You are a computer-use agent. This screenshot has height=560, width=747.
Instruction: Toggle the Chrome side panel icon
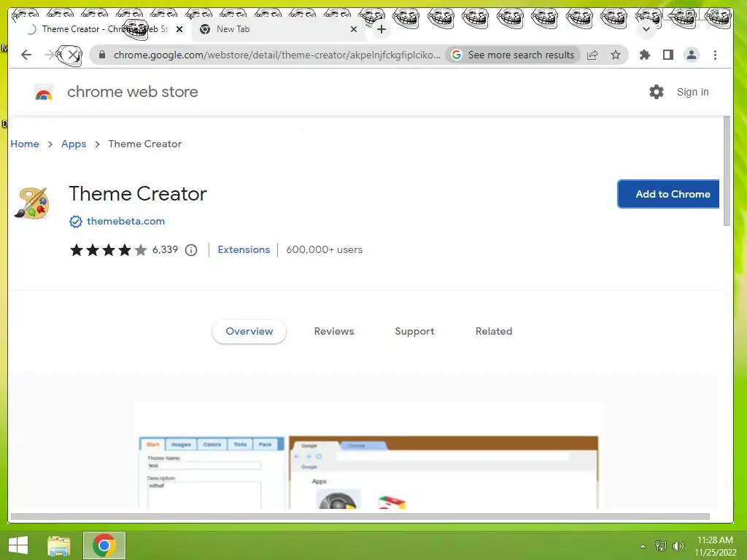[668, 55]
